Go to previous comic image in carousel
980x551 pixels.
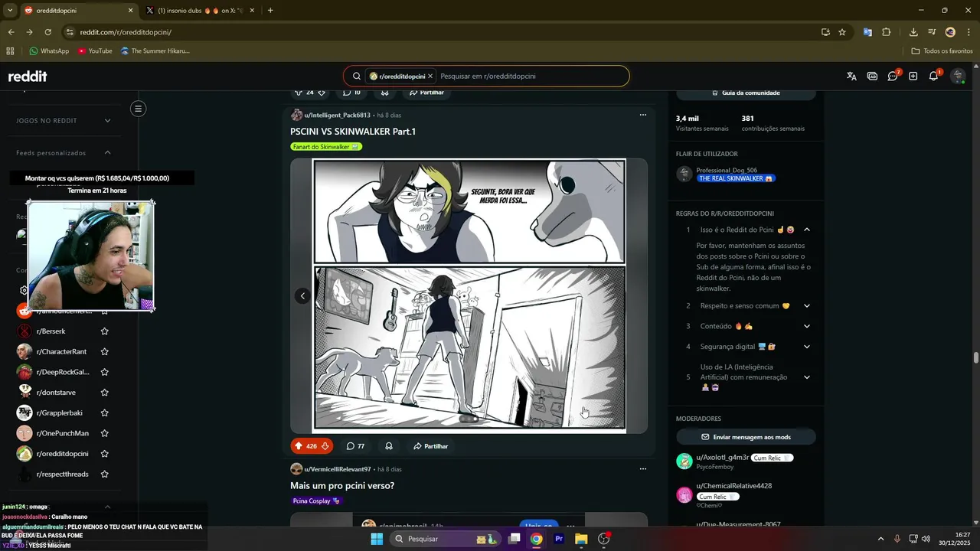pos(302,296)
